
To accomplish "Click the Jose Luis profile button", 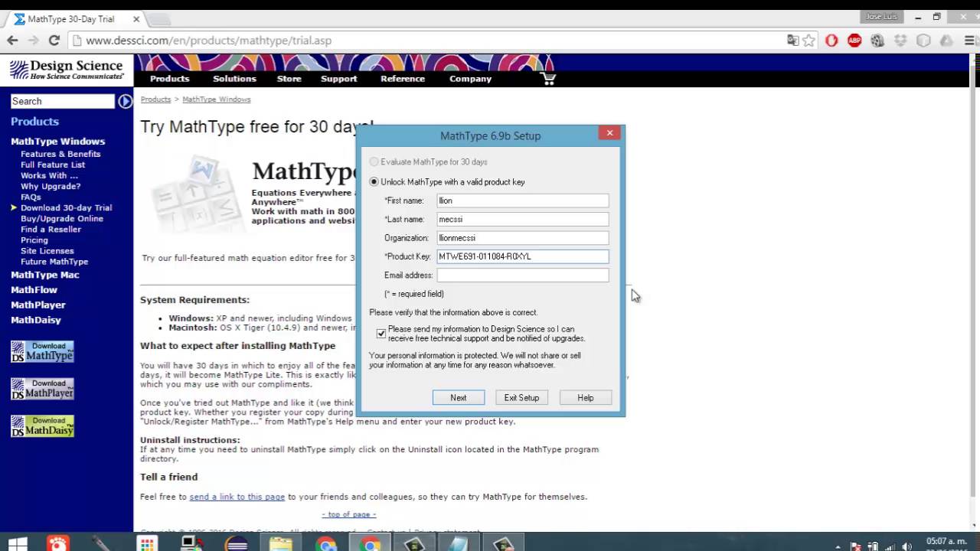I will pyautogui.click(x=881, y=16).
